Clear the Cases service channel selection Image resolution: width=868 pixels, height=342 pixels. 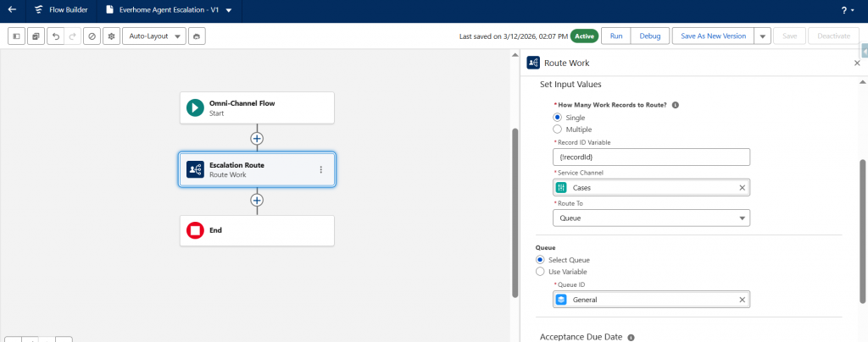tap(742, 188)
